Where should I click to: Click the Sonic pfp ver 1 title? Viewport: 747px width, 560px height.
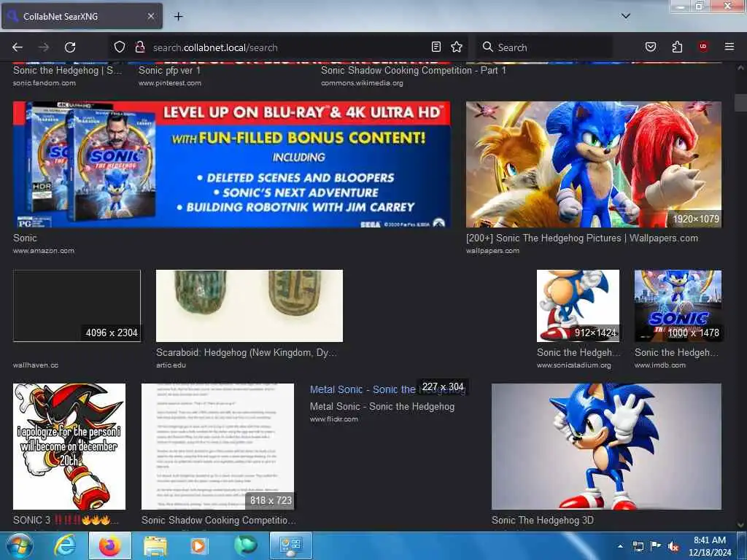169,71
